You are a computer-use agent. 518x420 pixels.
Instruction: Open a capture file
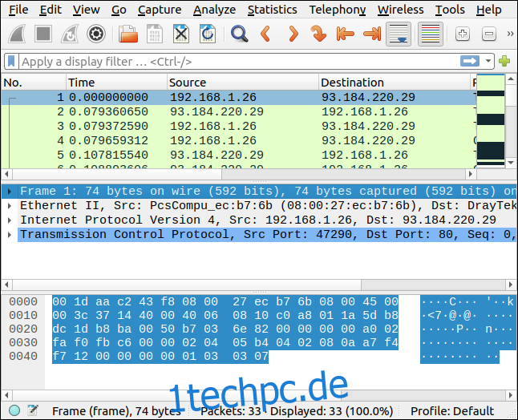(x=128, y=34)
